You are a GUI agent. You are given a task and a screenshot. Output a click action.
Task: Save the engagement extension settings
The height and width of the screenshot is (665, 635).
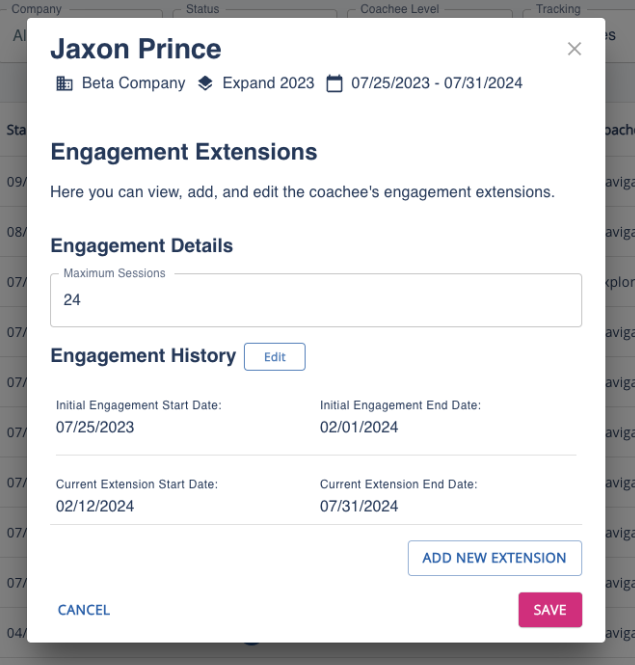549,610
